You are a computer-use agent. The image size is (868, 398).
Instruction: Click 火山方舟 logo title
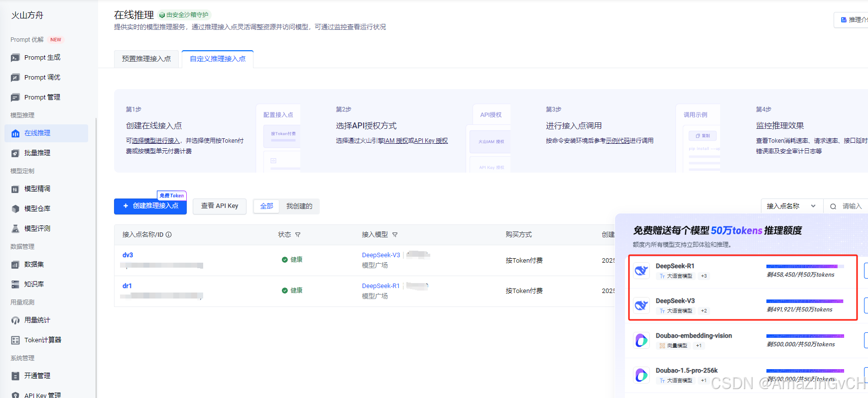27,15
